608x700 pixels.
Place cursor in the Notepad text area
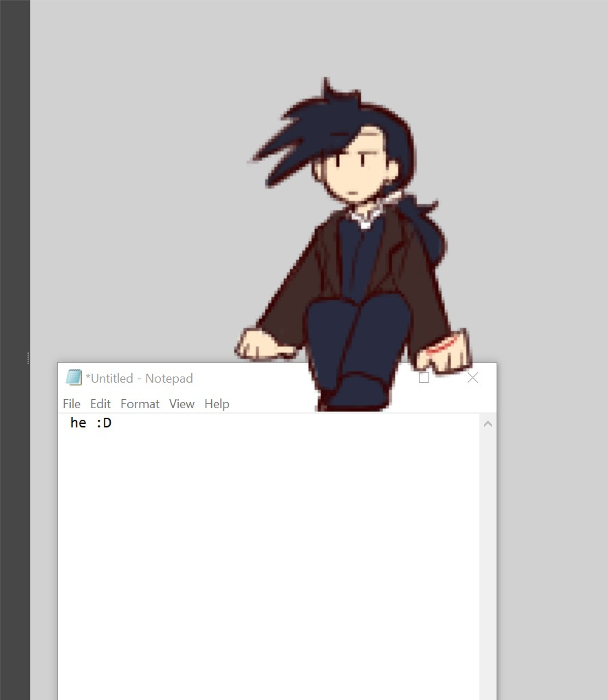pyautogui.click(x=269, y=557)
